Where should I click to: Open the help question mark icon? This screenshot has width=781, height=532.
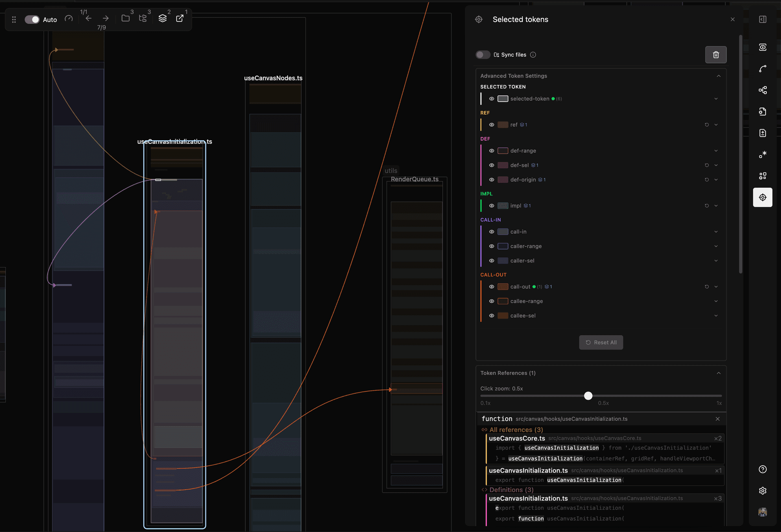762,469
